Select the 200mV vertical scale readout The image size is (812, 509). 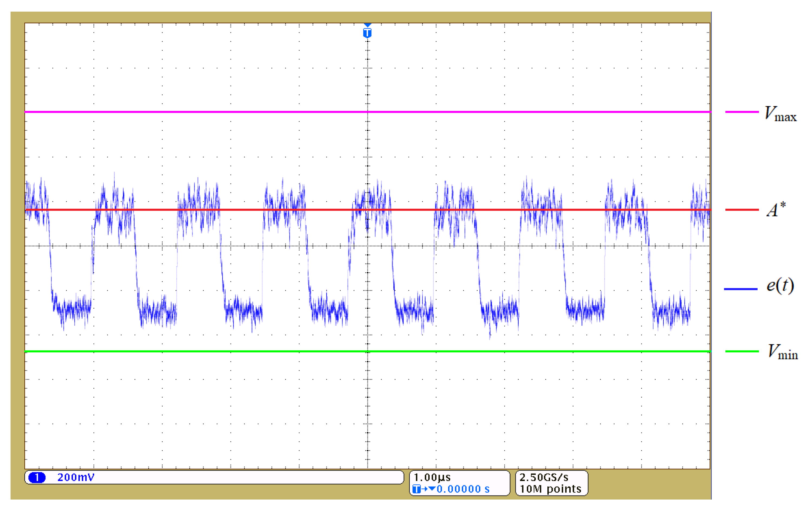point(76,477)
